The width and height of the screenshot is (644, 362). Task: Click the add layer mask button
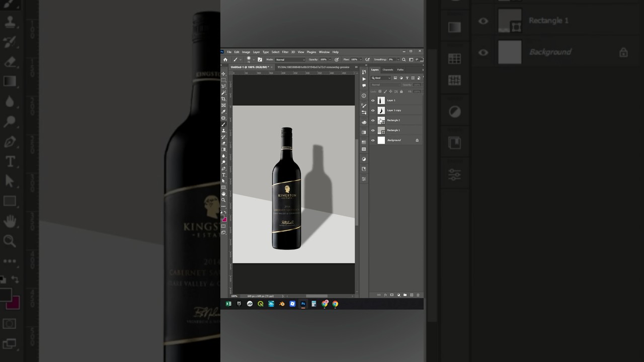pos(392,295)
